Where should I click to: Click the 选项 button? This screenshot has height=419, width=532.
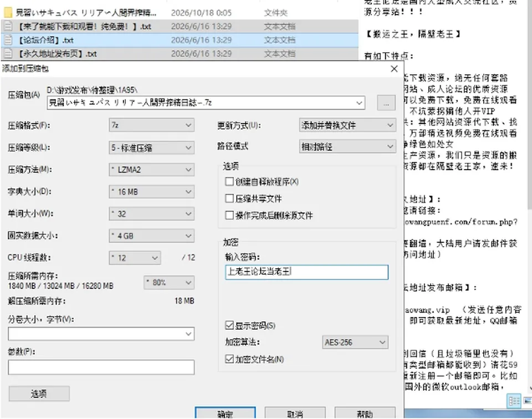point(39,394)
